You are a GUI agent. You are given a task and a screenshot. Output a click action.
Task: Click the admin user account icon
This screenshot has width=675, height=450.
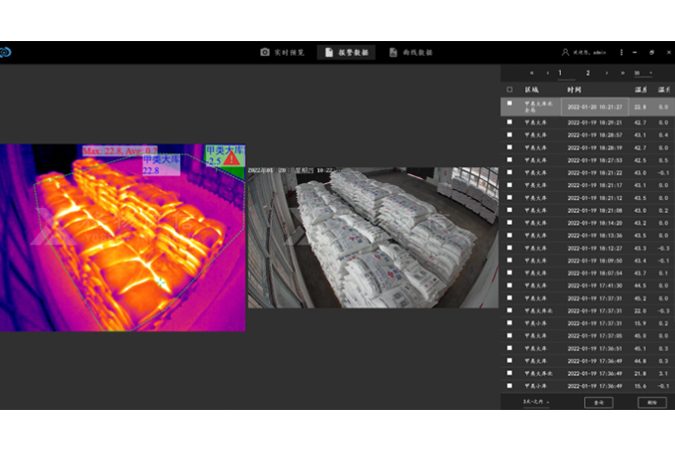pyautogui.click(x=566, y=52)
